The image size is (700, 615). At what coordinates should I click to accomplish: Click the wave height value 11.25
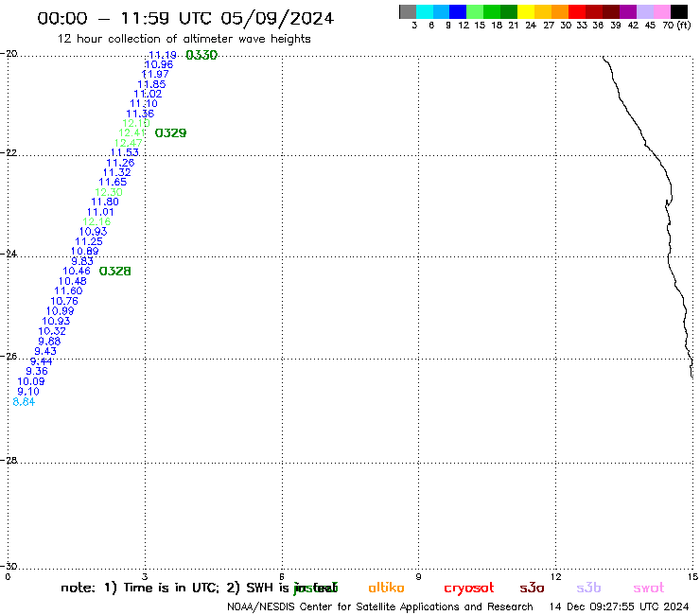point(89,241)
